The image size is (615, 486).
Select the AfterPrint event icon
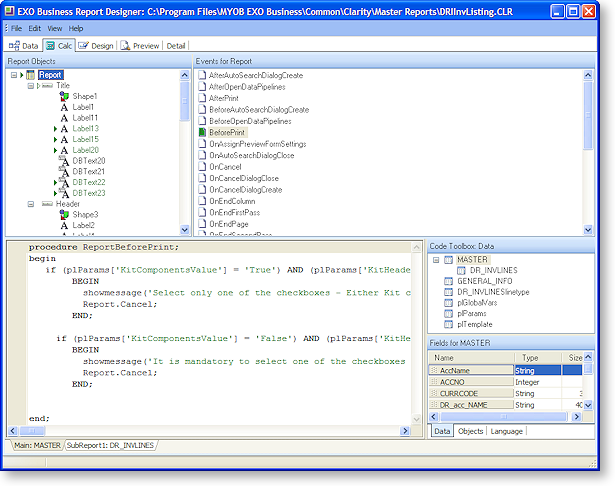[x=201, y=98]
